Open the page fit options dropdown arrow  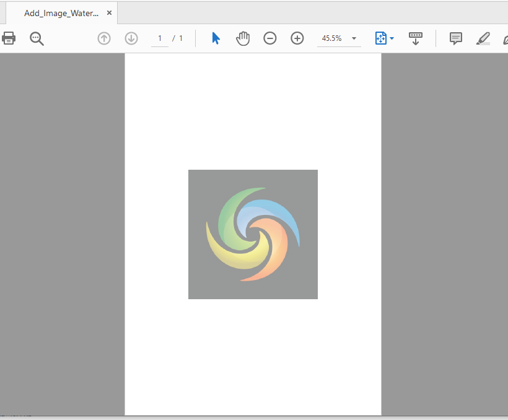(x=392, y=38)
